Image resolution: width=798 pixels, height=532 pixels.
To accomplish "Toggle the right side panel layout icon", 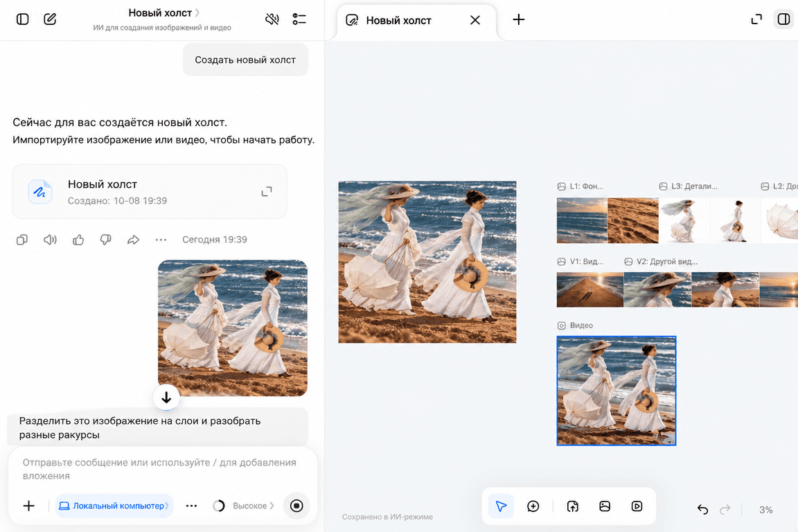I will point(783,19).
